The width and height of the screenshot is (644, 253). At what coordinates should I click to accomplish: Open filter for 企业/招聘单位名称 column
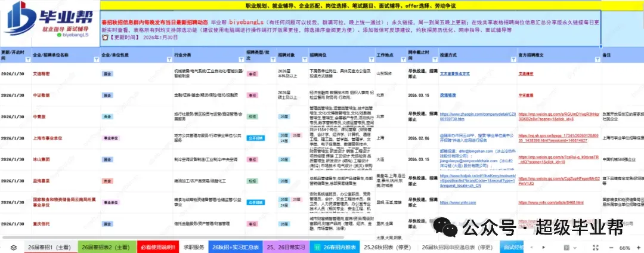coord(96,60)
